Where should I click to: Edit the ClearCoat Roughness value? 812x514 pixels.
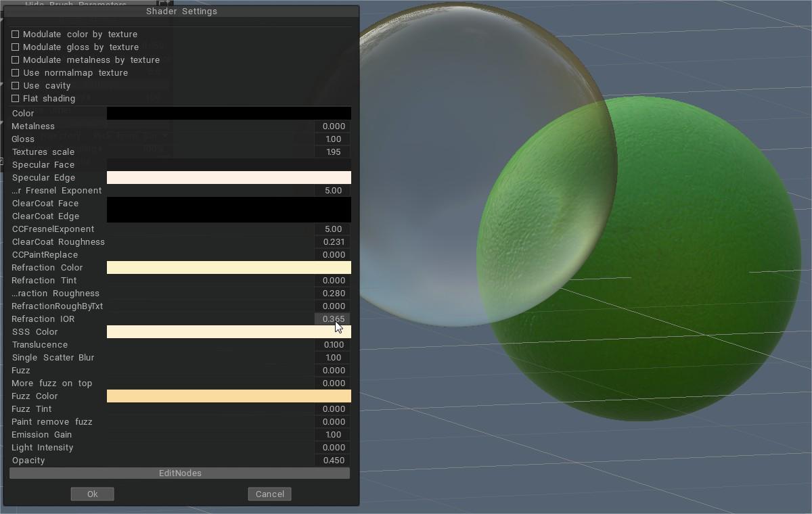pos(332,241)
